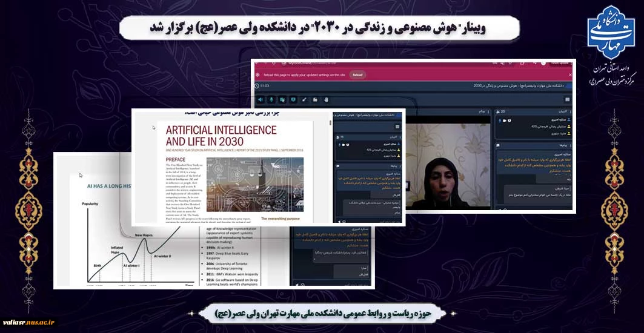Click '2011: IBM's Watson won Jeopardy' bullet
The height and width of the screenshot is (333, 644).
(x=230, y=273)
